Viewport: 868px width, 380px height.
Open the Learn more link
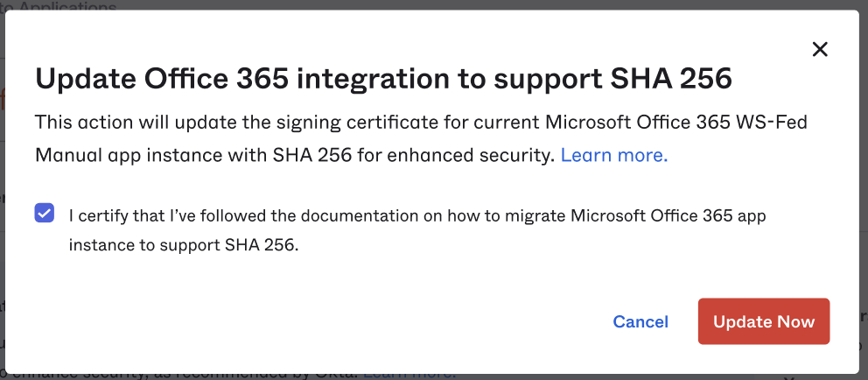(x=613, y=155)
